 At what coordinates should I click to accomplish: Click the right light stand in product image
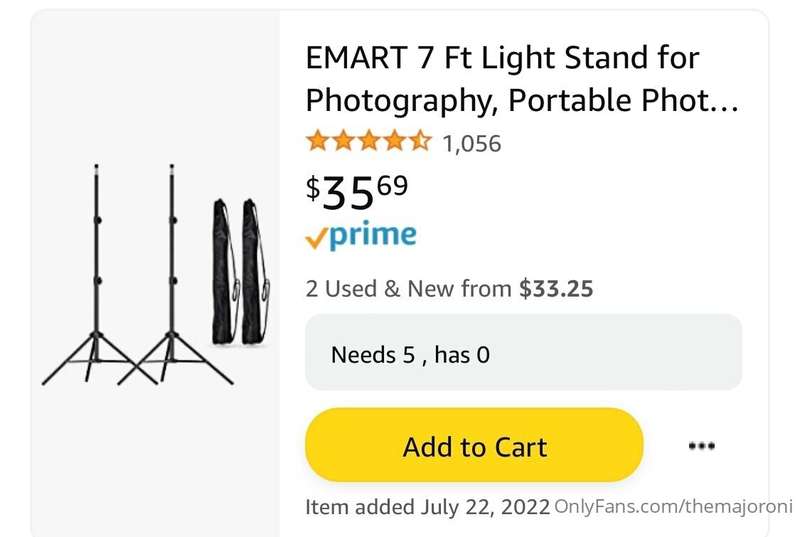click(x=172, y=275)
